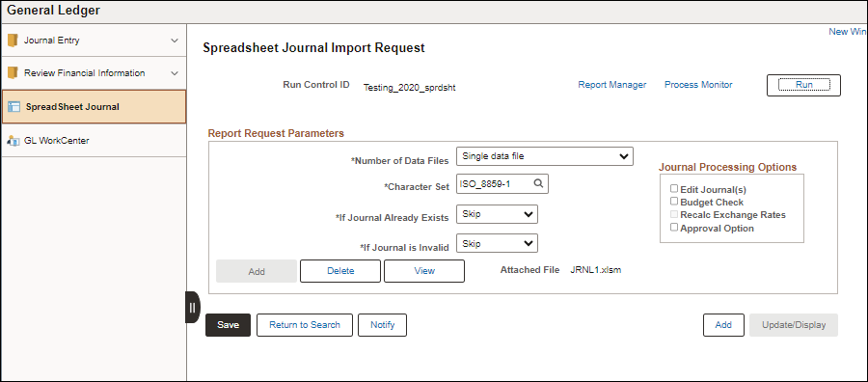Image resolution: width=868 pixels, height=382 pixels.
Task: Click the Spreadsheet Journal Import Request heading
Action: pos(313,47)
